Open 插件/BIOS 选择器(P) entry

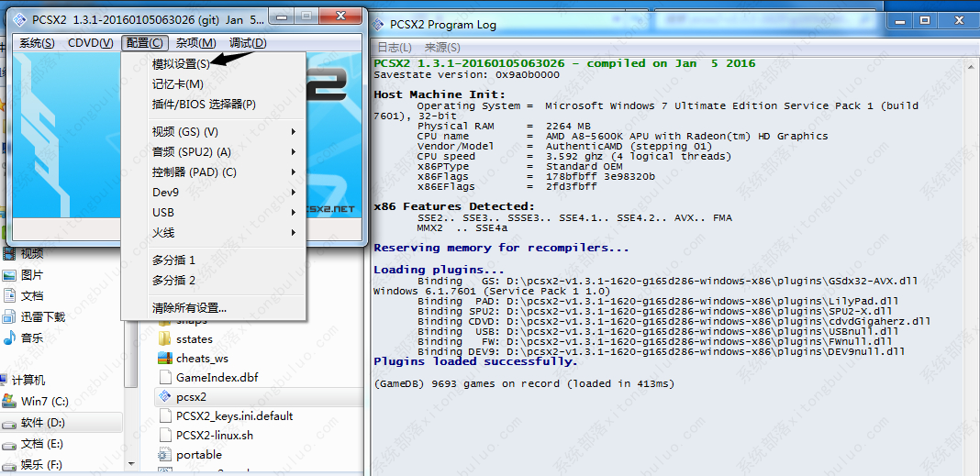[x=213, y=105]
